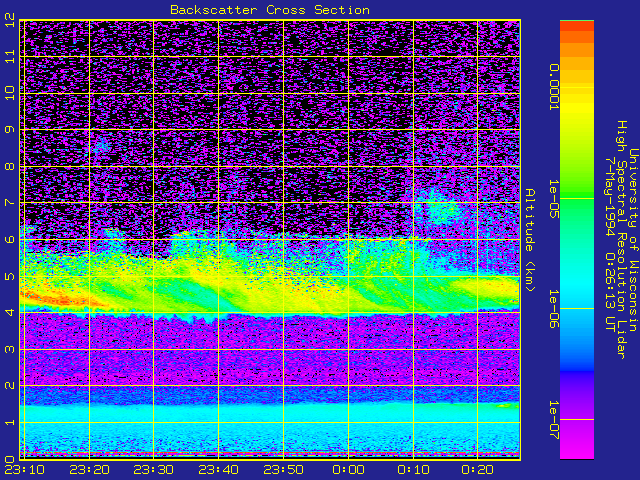Viewport: 640px width, 480px height.
Task: Click the 'Altitude (km)' axis label
Action: [x=530, y=240]
